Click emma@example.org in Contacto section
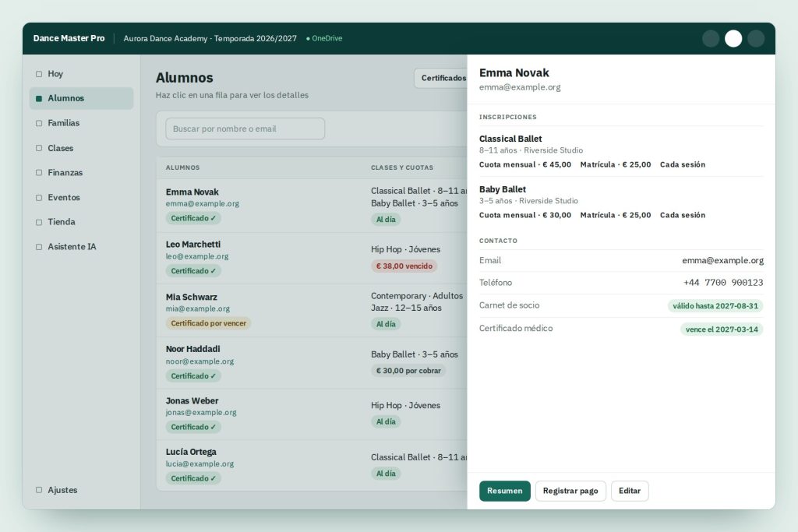798x532 pixels. [722, 260]
